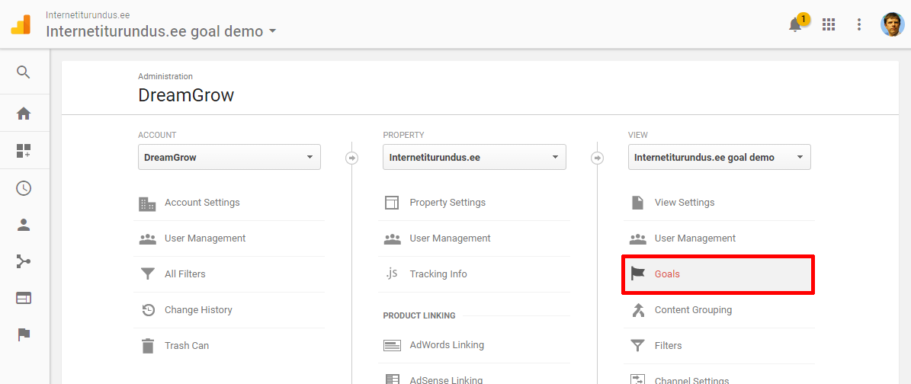This screenshot has width=911, height=384.
Task: Open Audience person sidebar icon
Action: [23, 225]
